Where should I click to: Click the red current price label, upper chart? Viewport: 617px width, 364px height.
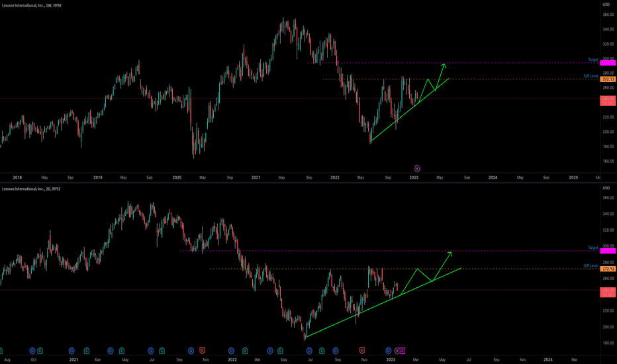pos(608,101)
